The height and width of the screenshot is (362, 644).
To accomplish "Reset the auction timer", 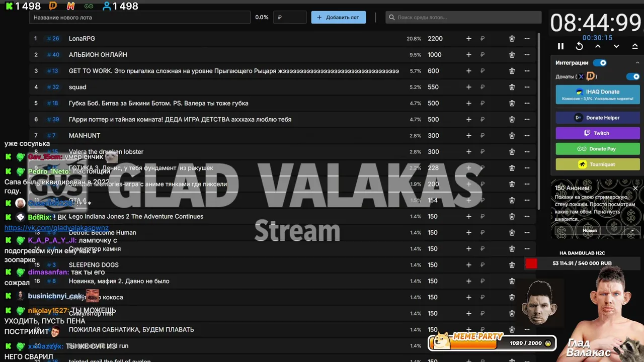I will tap(579, 46).
